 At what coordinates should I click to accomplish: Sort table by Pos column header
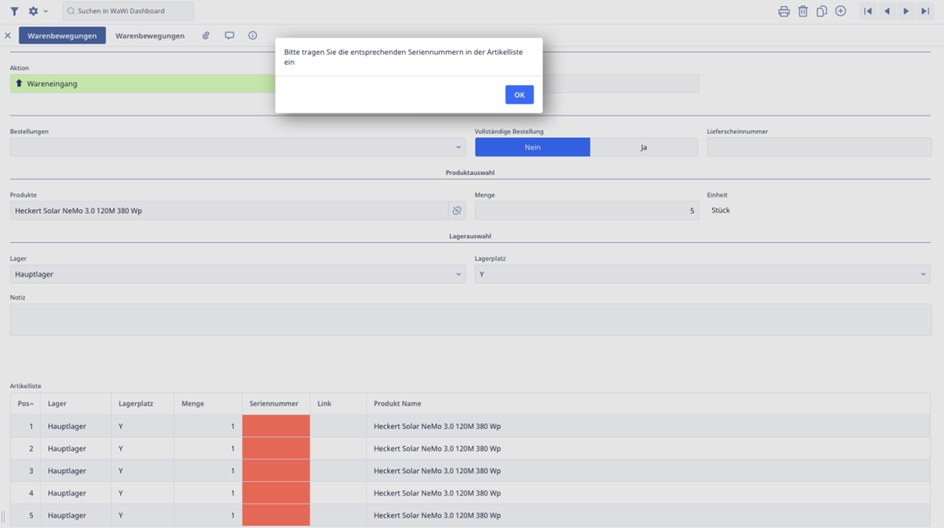[24, 404]
